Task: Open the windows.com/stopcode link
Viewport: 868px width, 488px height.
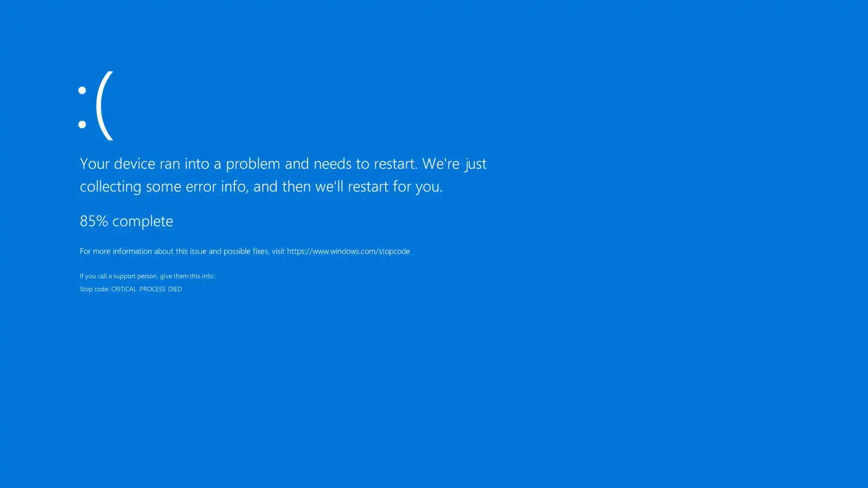Action: [348, 251]
